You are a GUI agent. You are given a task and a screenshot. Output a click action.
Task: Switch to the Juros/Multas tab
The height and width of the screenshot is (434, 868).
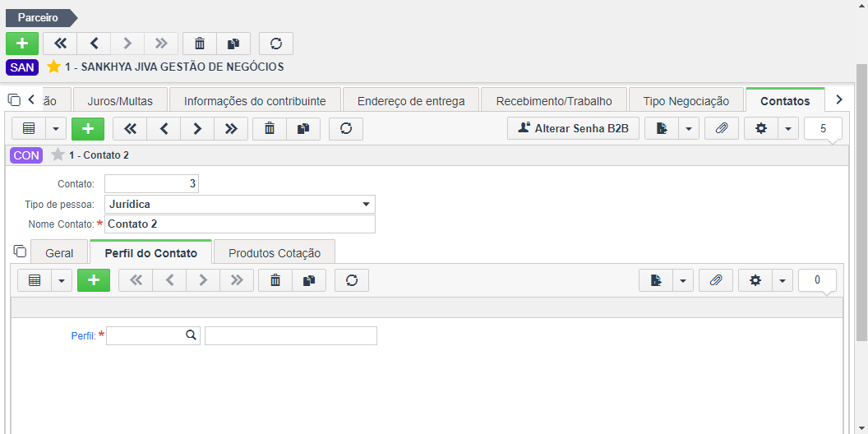pyautogui.click(x=120, y=101)
